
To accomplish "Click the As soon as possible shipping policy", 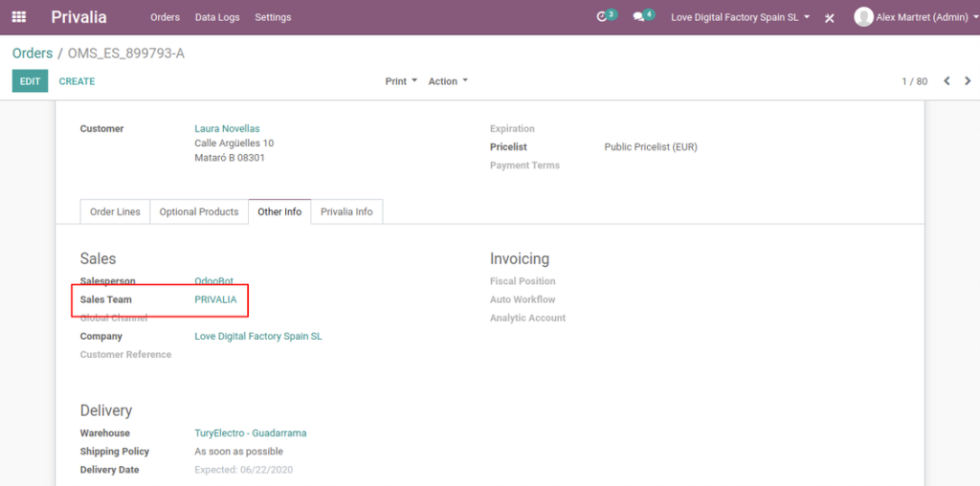I will (x=238, y=451).
